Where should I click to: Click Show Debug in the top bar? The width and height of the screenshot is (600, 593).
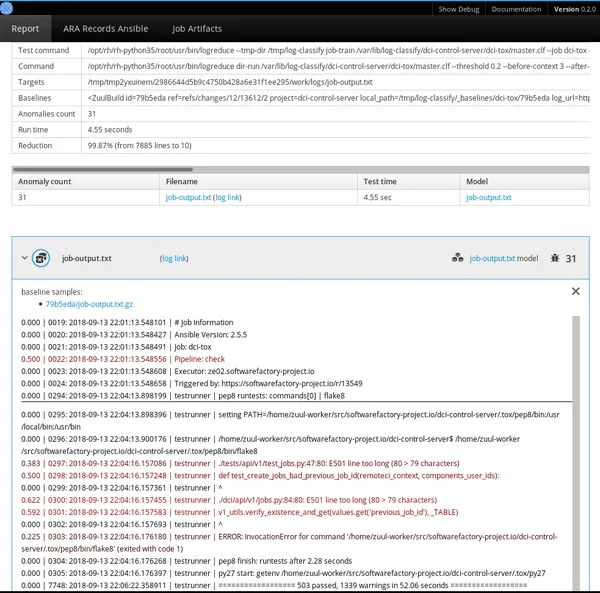tap(461, 8)
